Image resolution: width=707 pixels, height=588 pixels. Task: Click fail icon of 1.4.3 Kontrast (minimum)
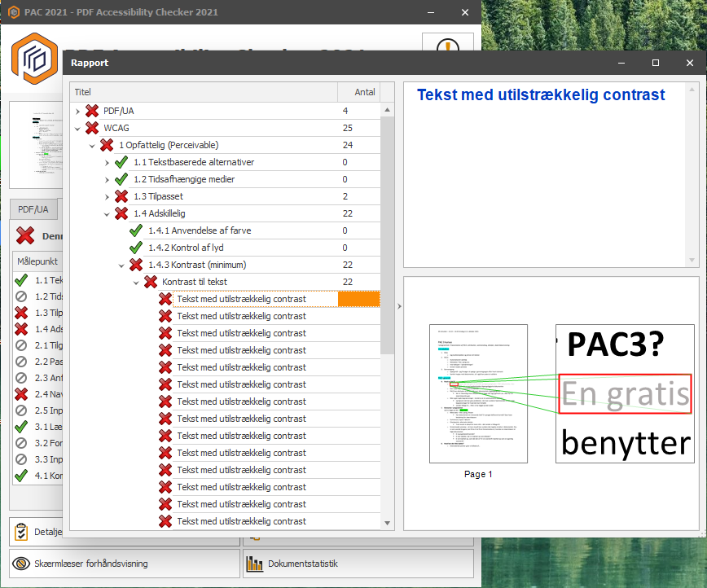pos(136,265)
